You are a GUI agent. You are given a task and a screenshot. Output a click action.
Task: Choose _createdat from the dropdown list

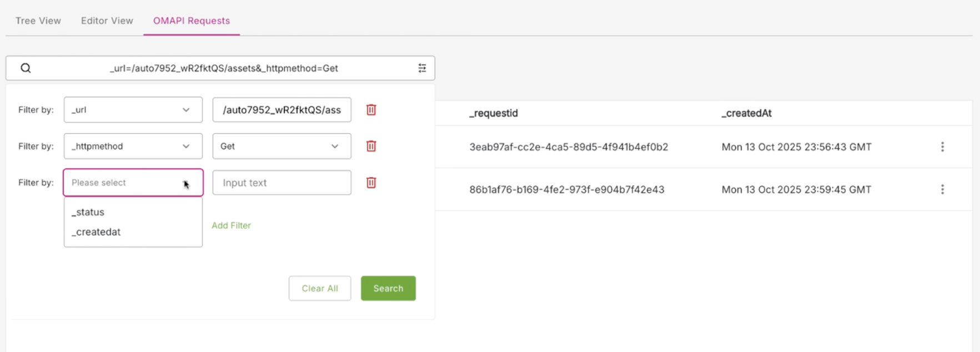[x=96, y=232]
